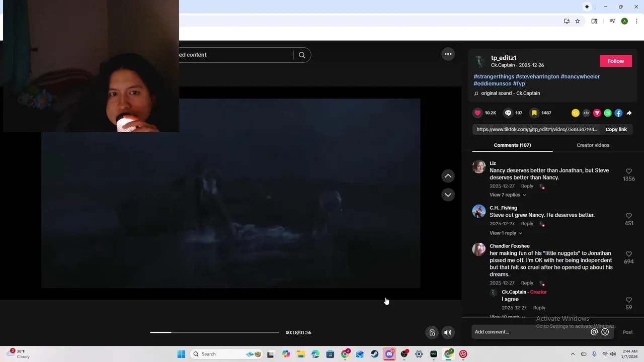Image resolution: width=644 pixels, height=362 pixels.
Task: Like Liz's comment with heart icon
Action: click(x=629, y=171)
